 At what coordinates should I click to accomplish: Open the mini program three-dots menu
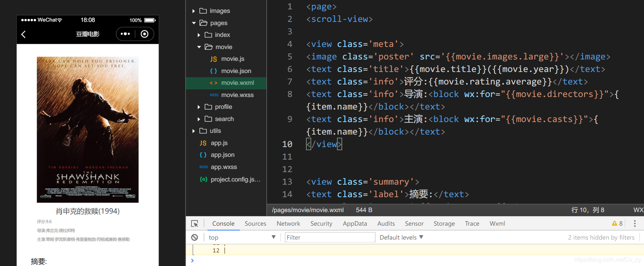[x=125, y=34]
